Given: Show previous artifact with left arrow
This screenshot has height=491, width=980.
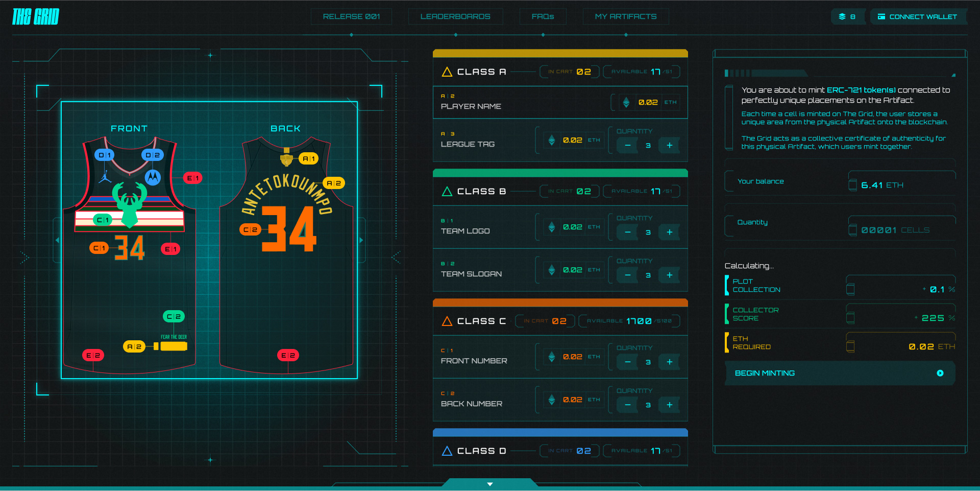Looking at the screenshot, I should (x=57, y=240).
